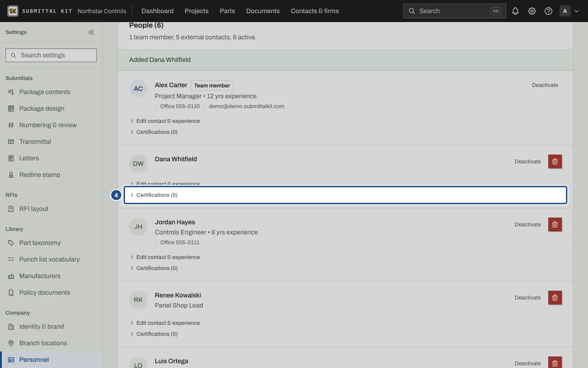The height and width of the screenshot is (368, 588).
Task: Expand Alex Carter's Certifications (0)
Action: click(154, 132)
